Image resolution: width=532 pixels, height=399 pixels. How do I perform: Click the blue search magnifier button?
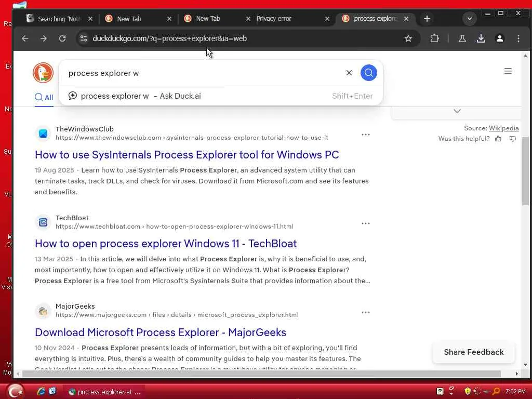pyautogui.click(x=368, y=73)
